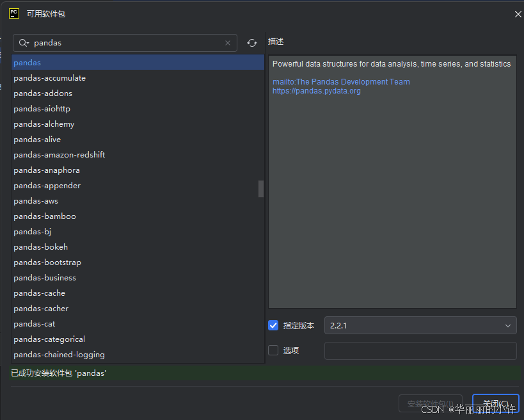
Task: Select pandas-aws in the list
Action: (x=138, y=201)
